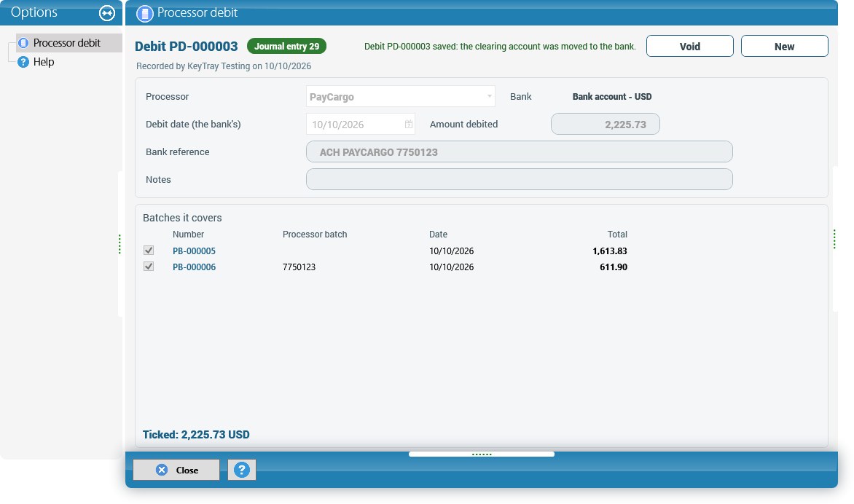This screenshot has height=504, width=854.
Task: Click the date in the PB-000006 row
Action: (x=452, y=267)
